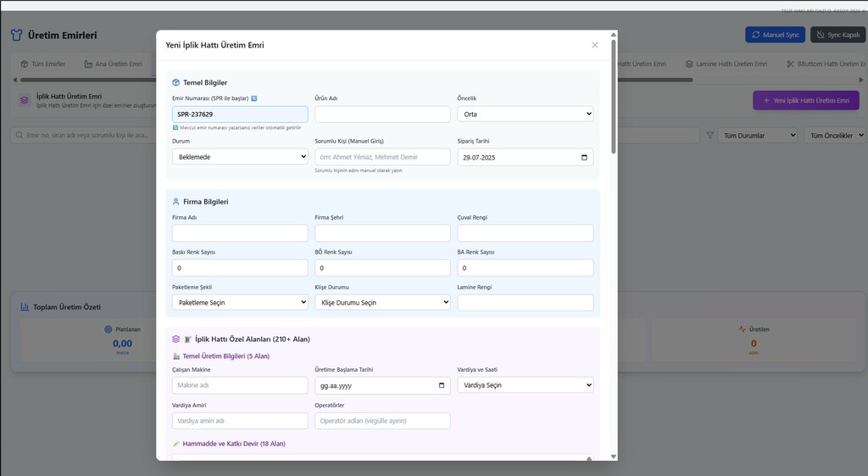868x476 pixels.
Task: Open the Paketleme Şekli dropdown
Action: pyautogui.click(x=240, y=302)
